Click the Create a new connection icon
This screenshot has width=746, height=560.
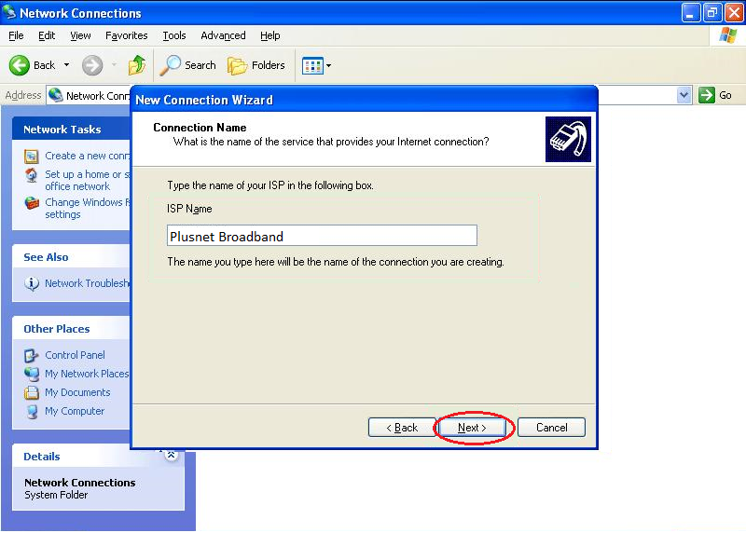tap(32, 156)
